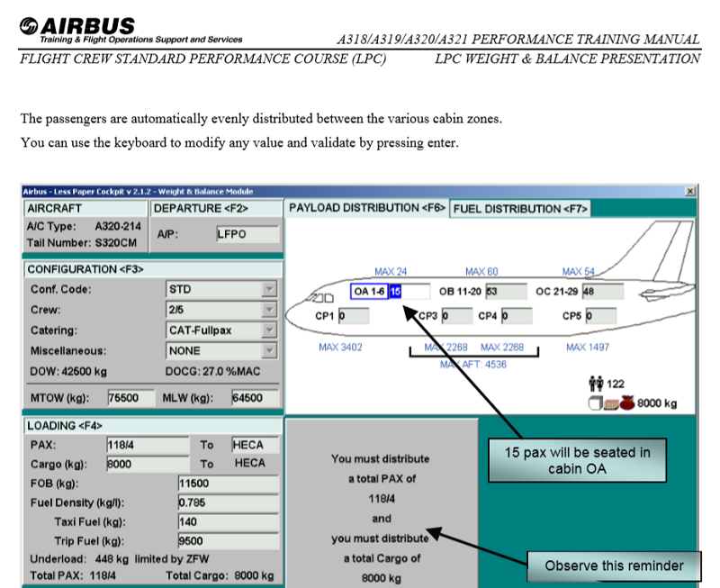Select the Payload Distribution F6 tab
720x588 pixels.
367,208
